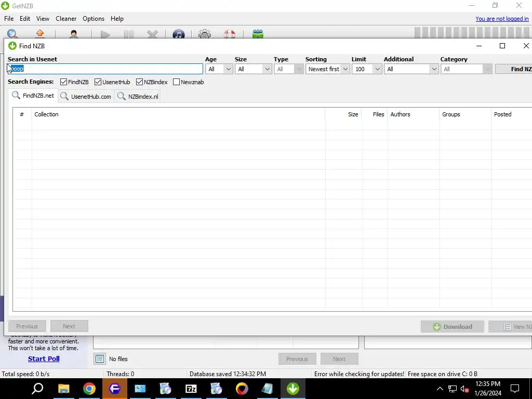Click the search magnifier icon in GetNZB toolbar

click(12, 34)
